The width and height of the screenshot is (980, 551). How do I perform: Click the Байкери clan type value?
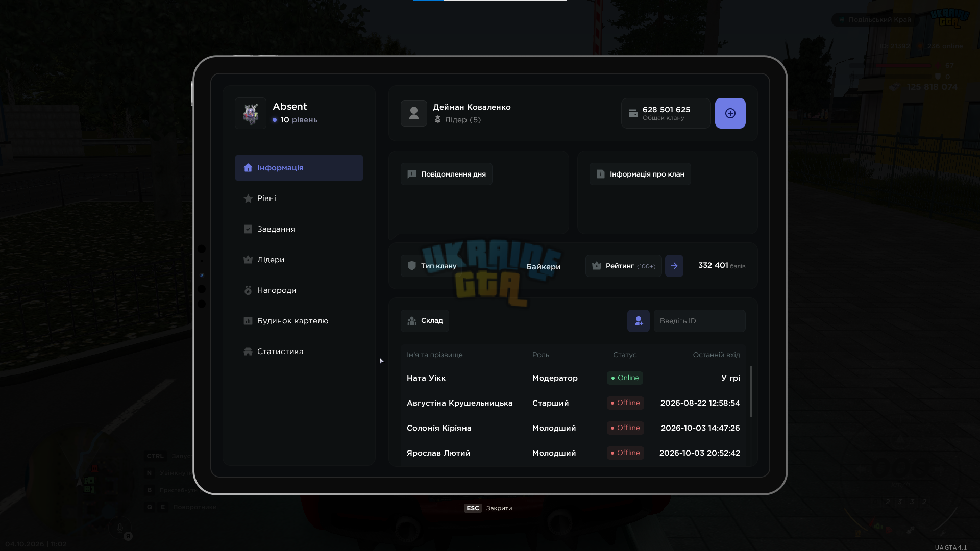[543, 267]
